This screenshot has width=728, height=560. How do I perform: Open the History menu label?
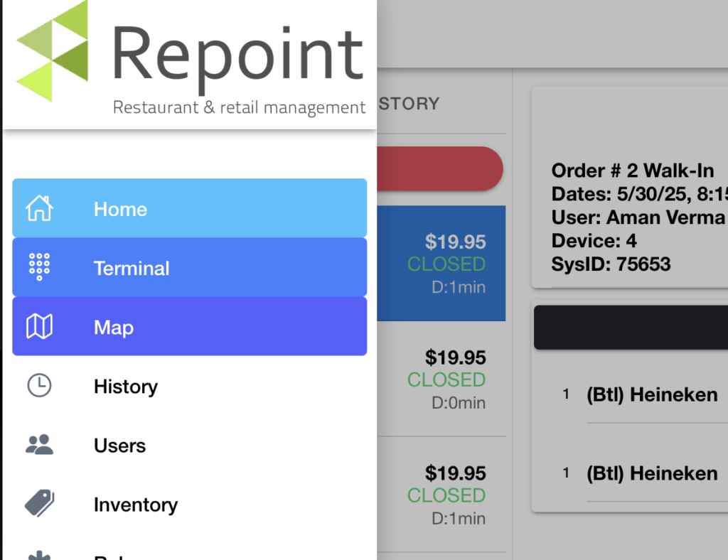(x=126, y=387)
